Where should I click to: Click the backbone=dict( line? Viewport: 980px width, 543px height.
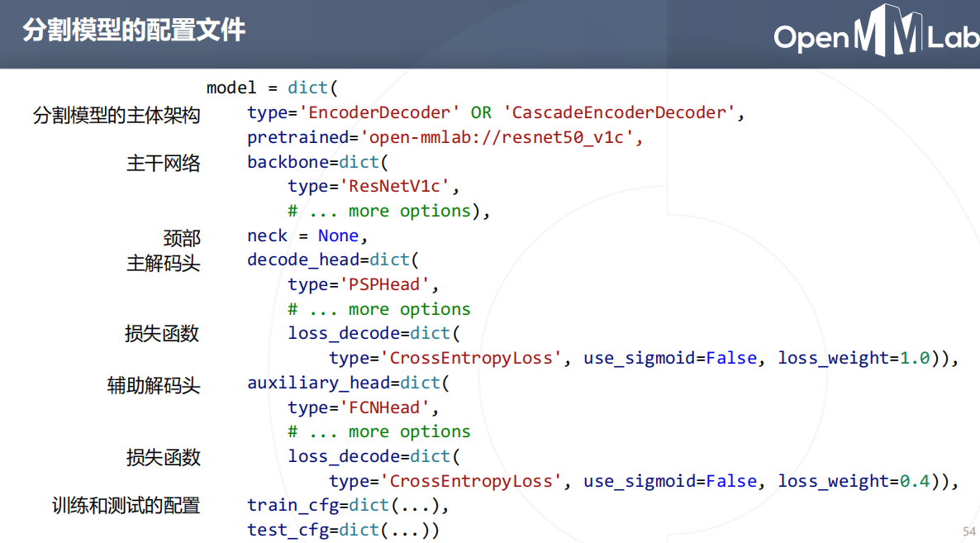pos(317,162)
